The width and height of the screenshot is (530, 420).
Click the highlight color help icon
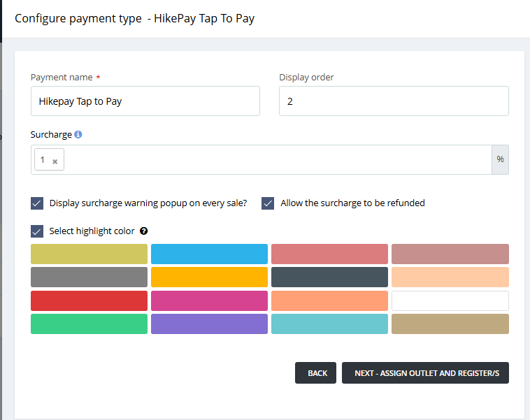click(x=144, y=231)
